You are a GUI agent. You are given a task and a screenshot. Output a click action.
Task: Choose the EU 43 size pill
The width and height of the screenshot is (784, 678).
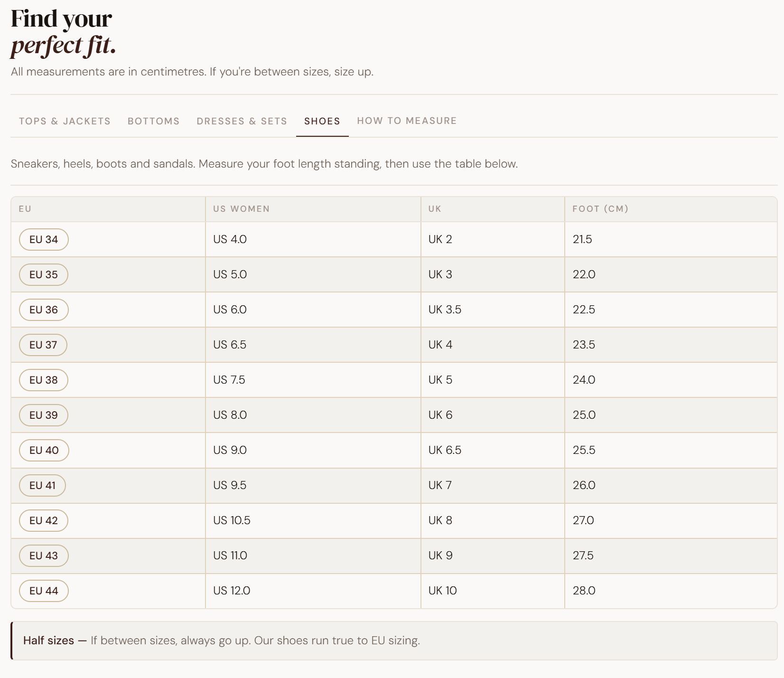(44, 556)
